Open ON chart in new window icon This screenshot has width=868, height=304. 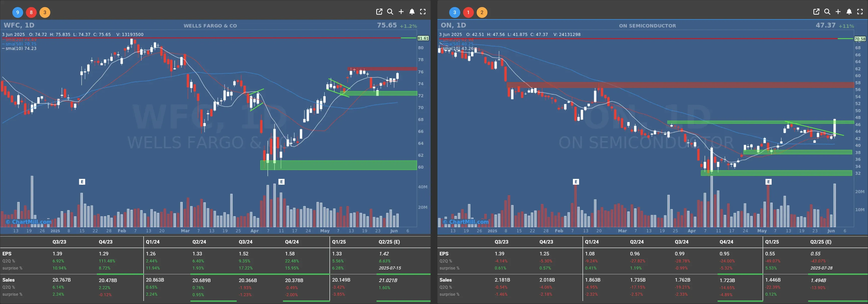pos(816,12)
